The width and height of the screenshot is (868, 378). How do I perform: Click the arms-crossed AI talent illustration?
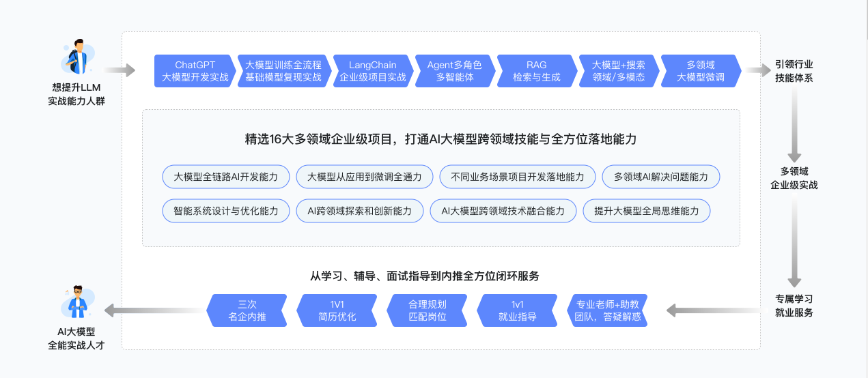pos(77,302)
